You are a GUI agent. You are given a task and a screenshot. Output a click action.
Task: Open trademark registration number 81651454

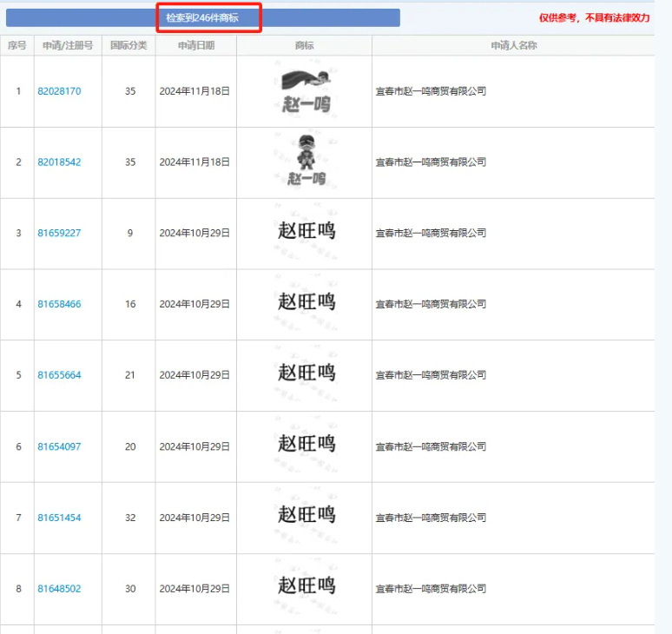pos(59,518)
